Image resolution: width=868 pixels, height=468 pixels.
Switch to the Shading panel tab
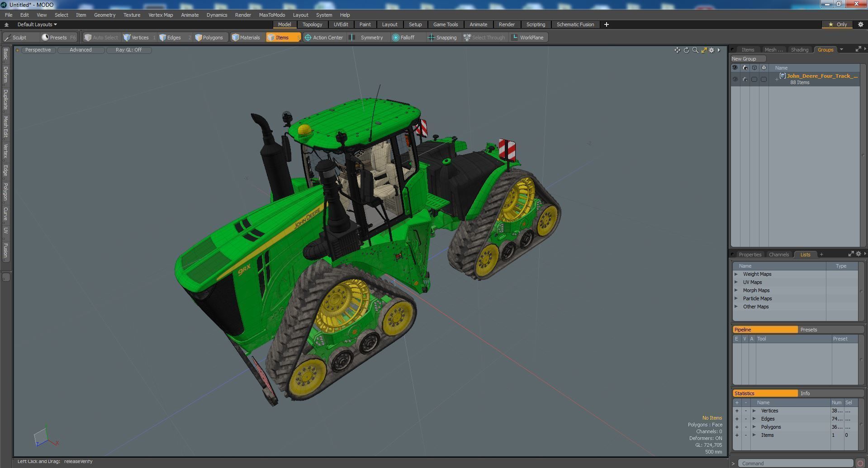[799, 50]
